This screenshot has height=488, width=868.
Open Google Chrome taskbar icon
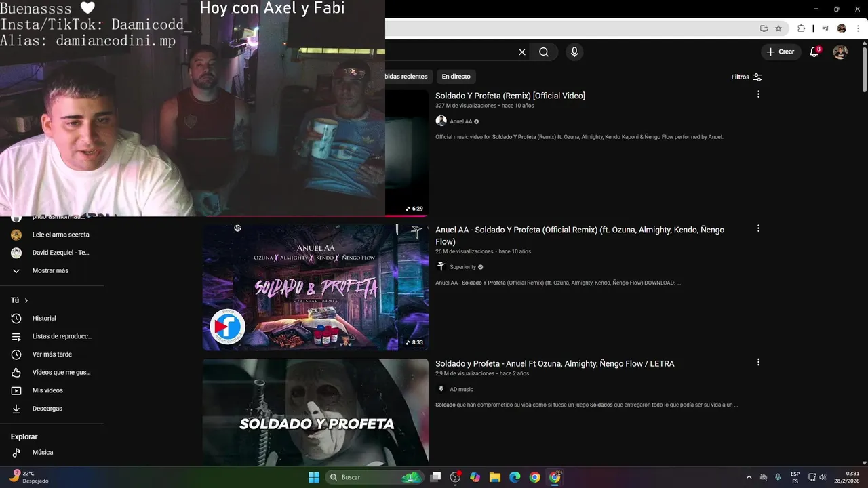point(534,477)
